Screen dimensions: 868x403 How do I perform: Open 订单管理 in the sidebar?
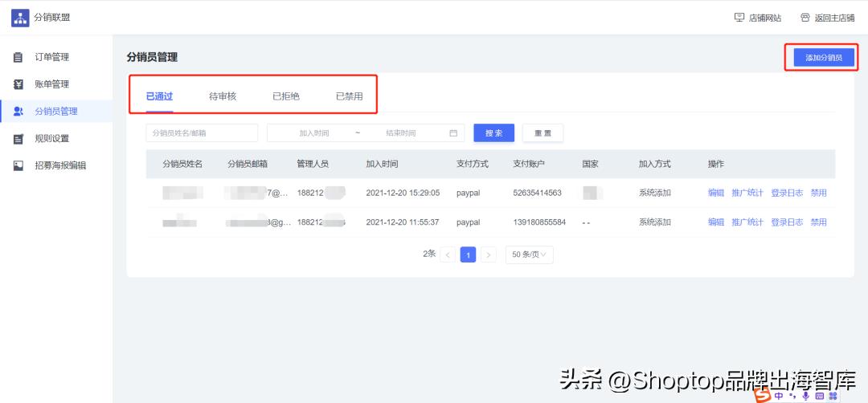52,57
